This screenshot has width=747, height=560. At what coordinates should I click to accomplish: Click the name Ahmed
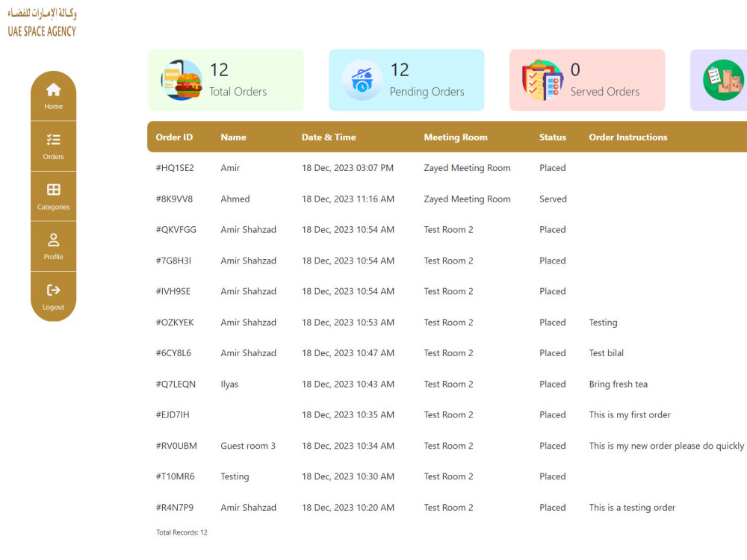[235, 199]
